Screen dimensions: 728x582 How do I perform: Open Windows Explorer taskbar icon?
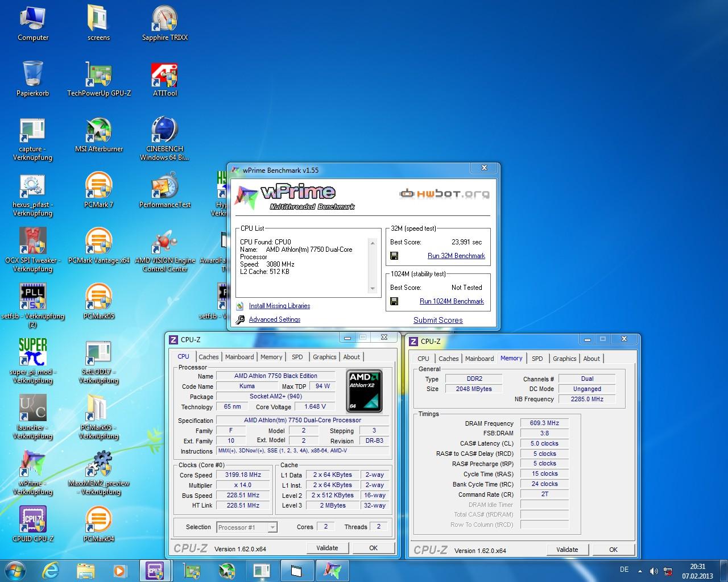(x=85, y=570)
